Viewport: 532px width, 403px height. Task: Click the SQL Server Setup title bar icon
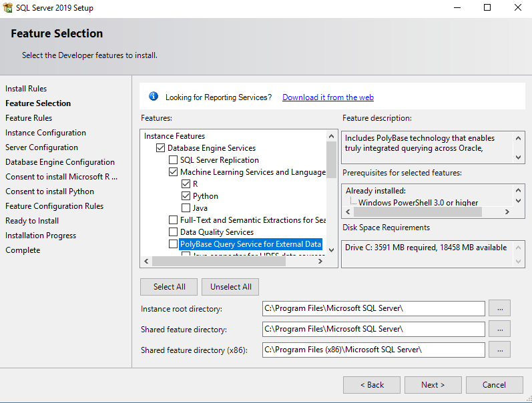pos(7,8)
